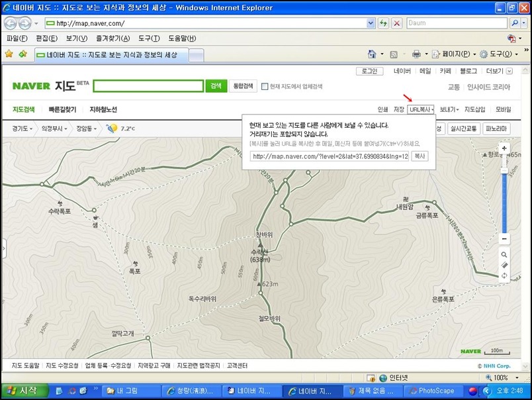Viewport: 532px width, 400px height.
Task: Select the 지하철노선 tab
Action: (103, 109)
